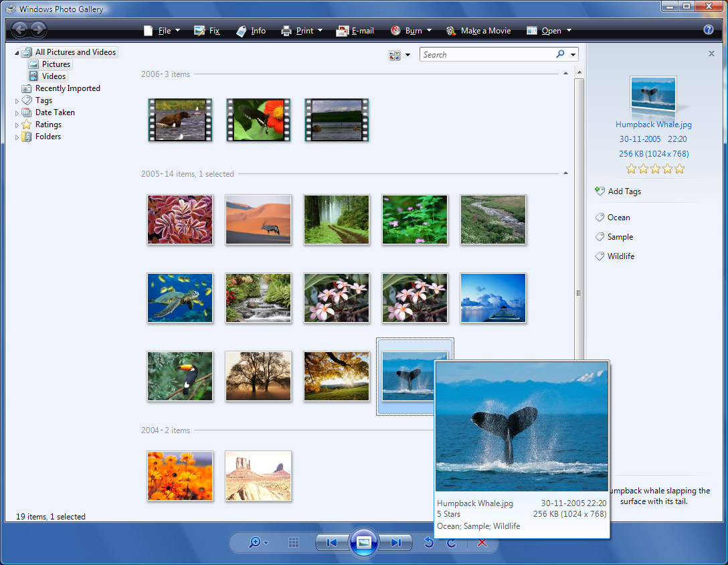728x565 pixels.
Task: Collapse the 2006 group
Action: 565,73
